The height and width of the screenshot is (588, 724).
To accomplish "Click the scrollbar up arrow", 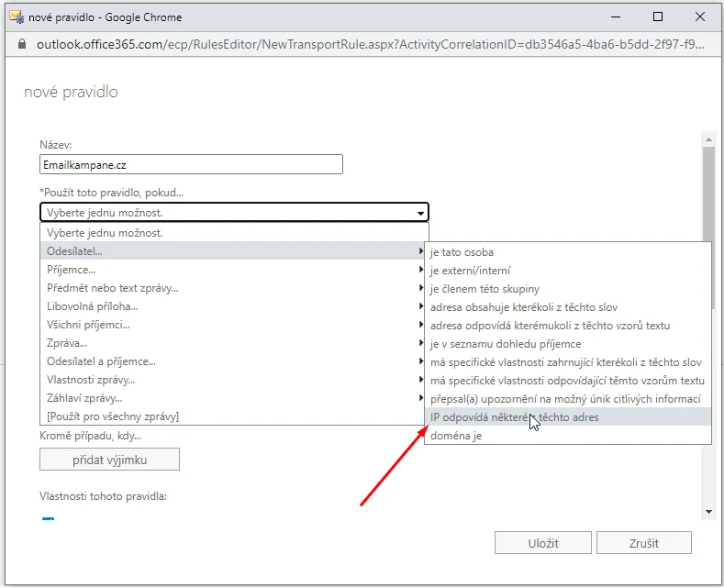I will 708,139.
